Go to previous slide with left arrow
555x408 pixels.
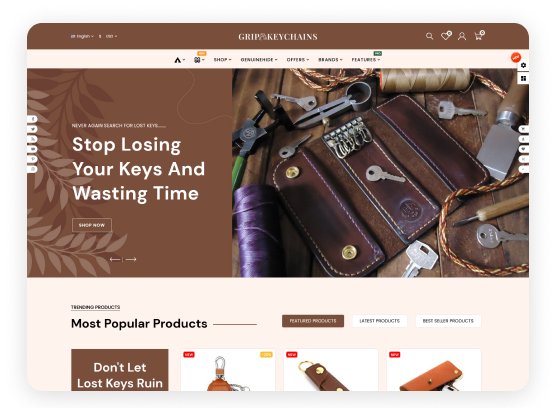(x=115, y=259)
